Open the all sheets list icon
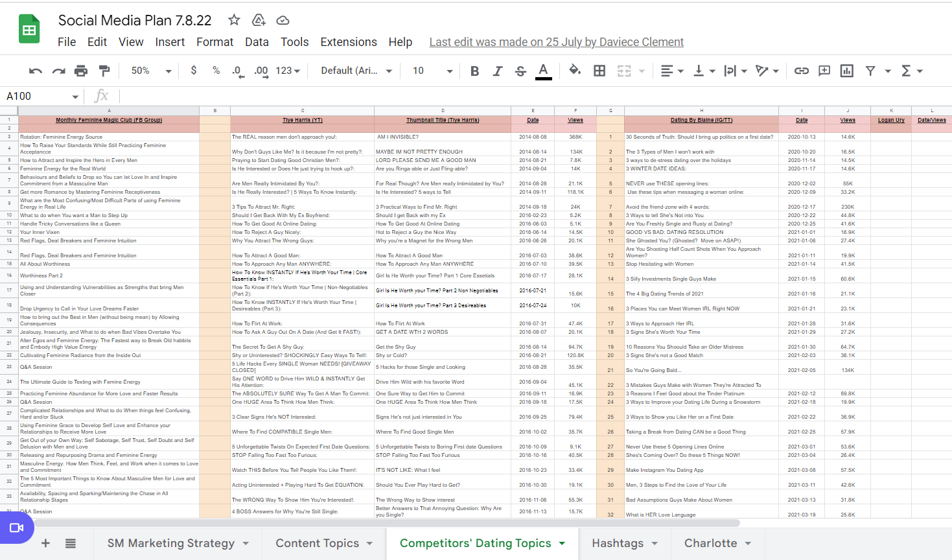The image size is (952, 560). [x=71, y=543]
